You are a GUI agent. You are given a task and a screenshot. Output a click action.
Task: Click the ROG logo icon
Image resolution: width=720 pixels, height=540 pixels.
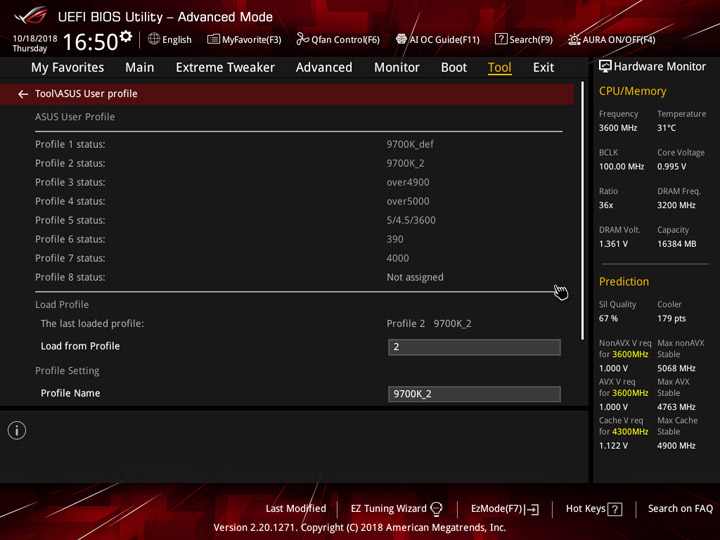point(31,16)
